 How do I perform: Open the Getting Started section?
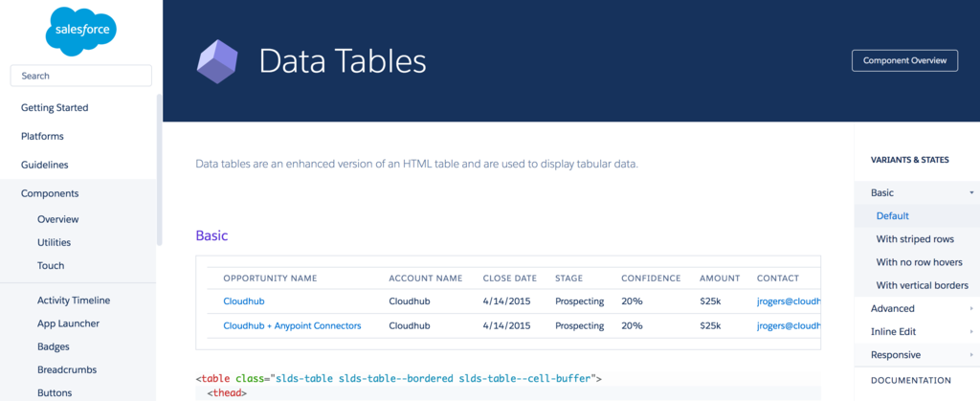55,107
